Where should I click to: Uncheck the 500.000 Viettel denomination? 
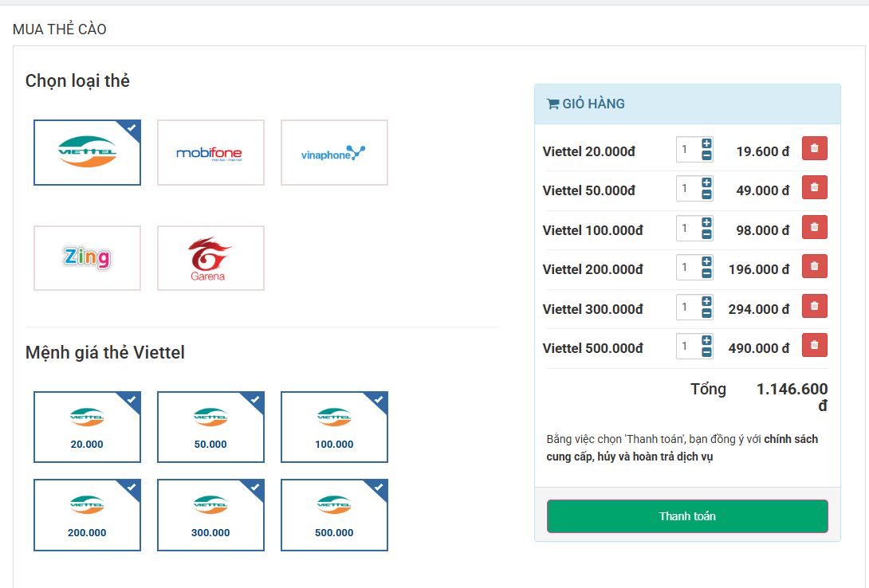click(334, 515)
